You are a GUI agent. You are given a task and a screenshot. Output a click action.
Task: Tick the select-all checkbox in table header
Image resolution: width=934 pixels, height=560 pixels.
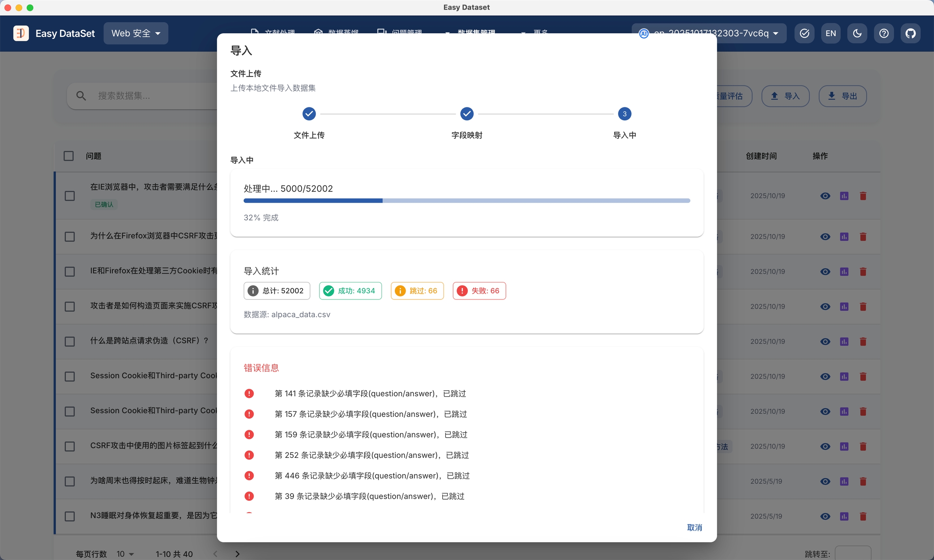click(x=69, y=156)
